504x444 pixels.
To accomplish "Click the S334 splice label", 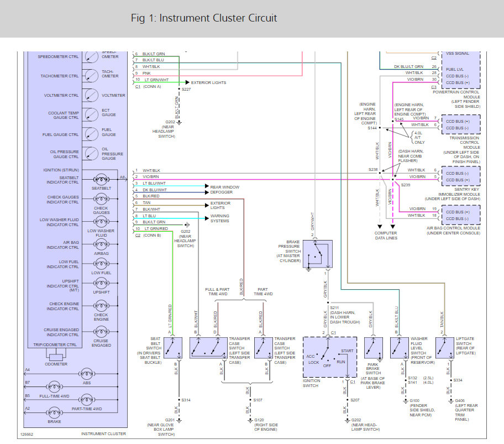I will coord(458,380).
